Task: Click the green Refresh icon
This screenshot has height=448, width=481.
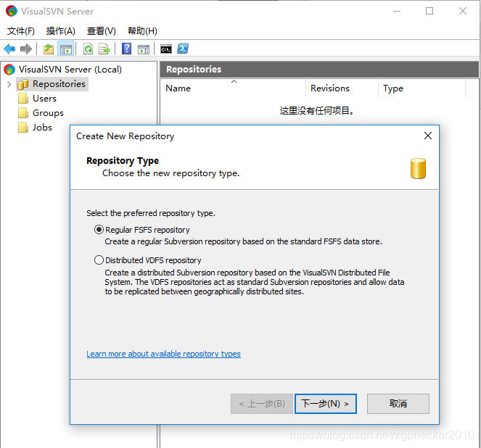Action: coord(89,49)
